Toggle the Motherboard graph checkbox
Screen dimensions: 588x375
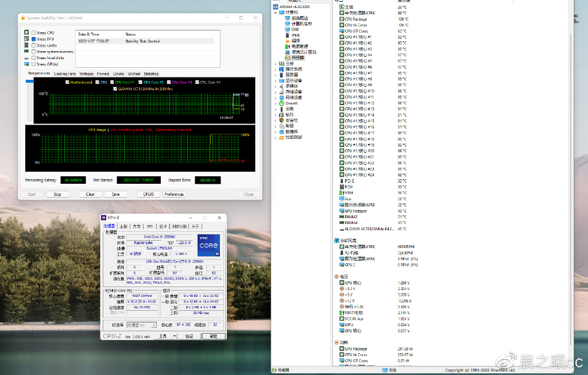pos(67,82)
